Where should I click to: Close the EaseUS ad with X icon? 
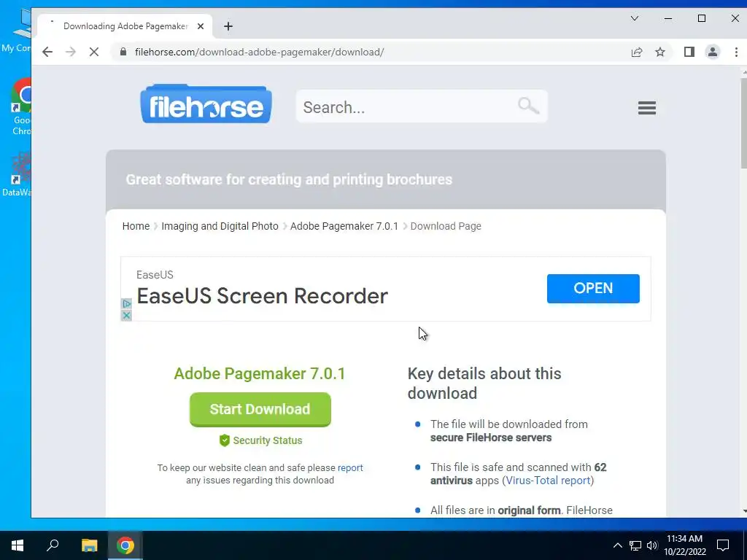[x=126, y=315]
